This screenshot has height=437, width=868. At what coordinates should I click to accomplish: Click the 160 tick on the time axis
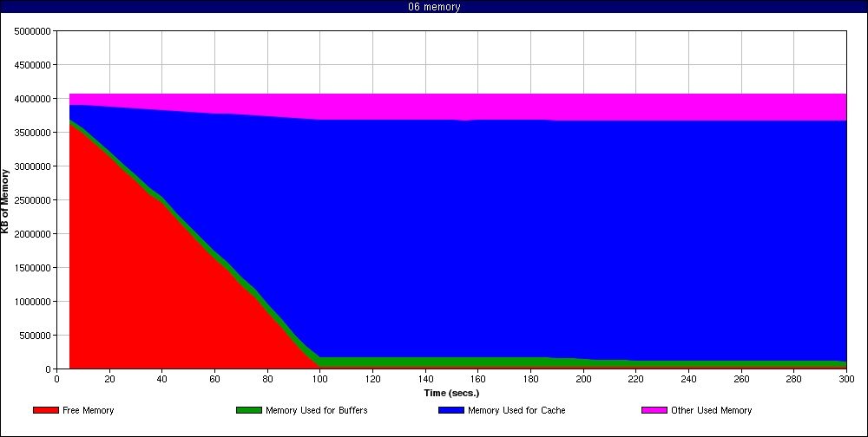click(x=477, y=379)
